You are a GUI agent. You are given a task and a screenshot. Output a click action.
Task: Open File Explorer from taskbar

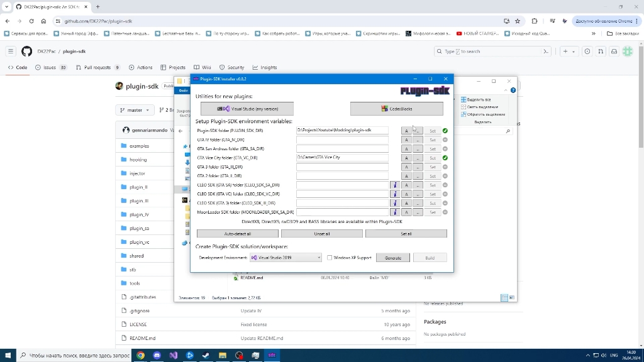(x=223, y=356)
